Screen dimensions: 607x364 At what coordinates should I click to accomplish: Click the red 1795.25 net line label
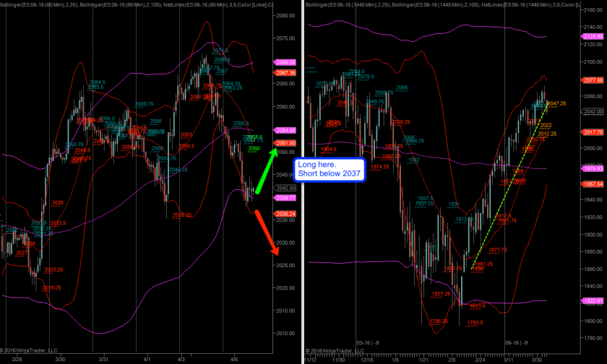pos(439,321)
